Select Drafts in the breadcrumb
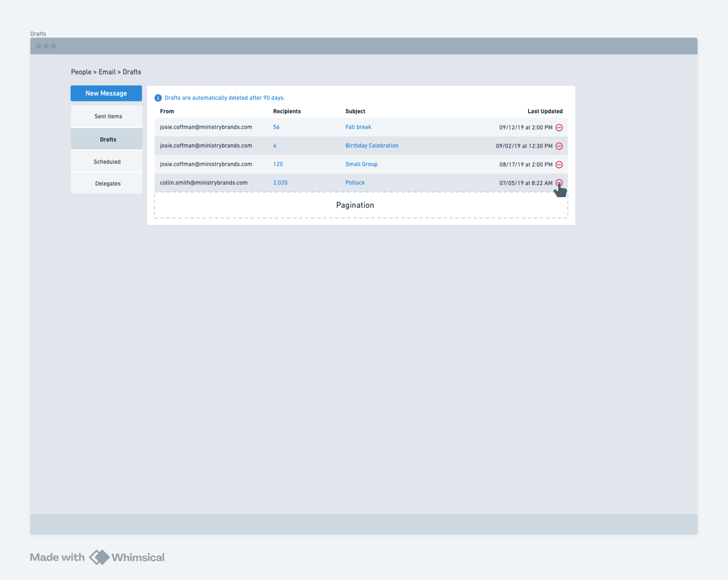 [x=132, y=72]
